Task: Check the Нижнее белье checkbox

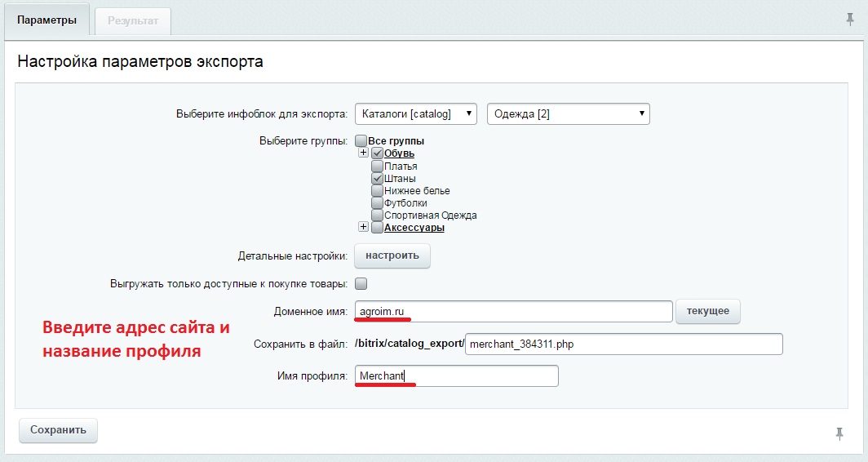Action: pos(377,190)
